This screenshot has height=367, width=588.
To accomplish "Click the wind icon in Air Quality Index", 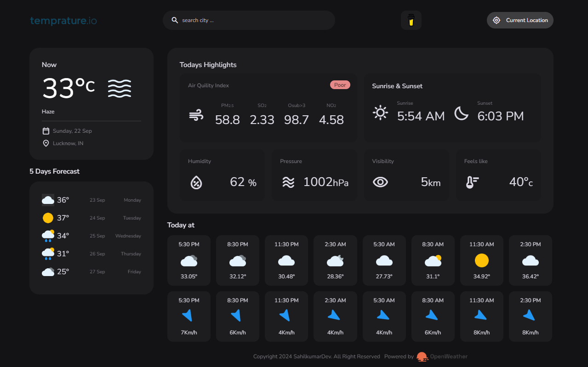I will coord(196,114).
